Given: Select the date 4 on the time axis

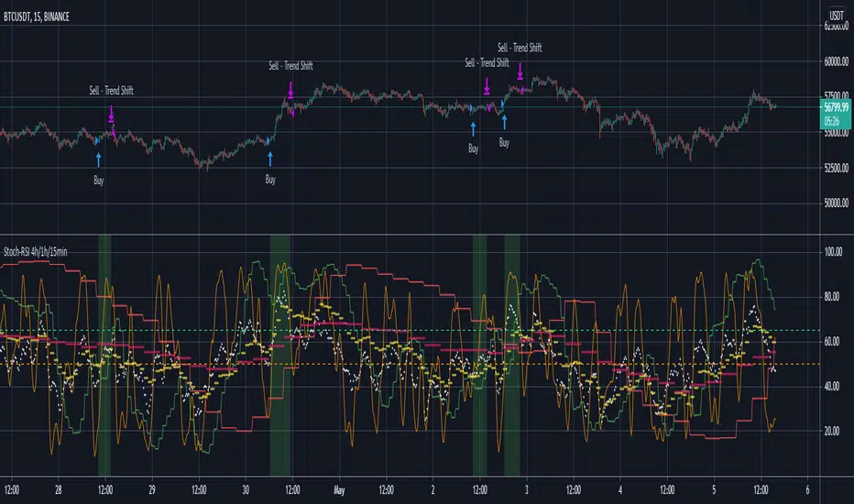Looking at the screenshot, I should click(619, 490).
